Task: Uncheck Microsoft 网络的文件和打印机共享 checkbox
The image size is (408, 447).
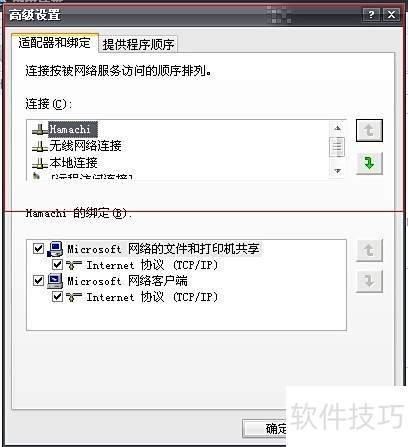Action: [38, 248]
